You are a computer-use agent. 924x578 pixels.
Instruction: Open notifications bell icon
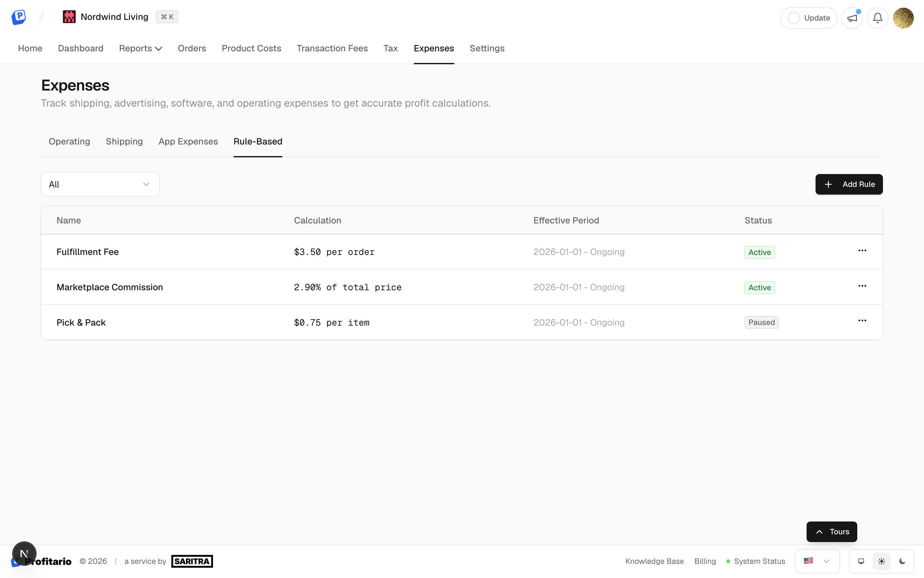click(877, 18)
